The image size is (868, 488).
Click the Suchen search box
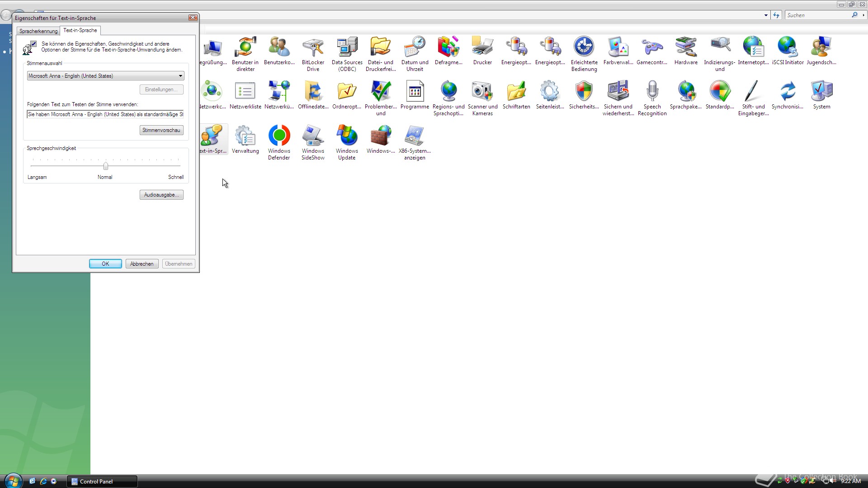[x=818, y=15]
